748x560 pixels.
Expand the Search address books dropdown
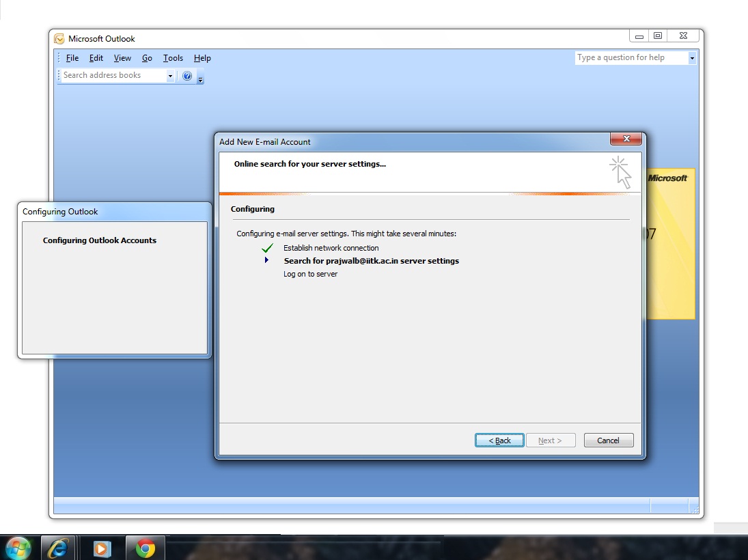pos(170,75)
